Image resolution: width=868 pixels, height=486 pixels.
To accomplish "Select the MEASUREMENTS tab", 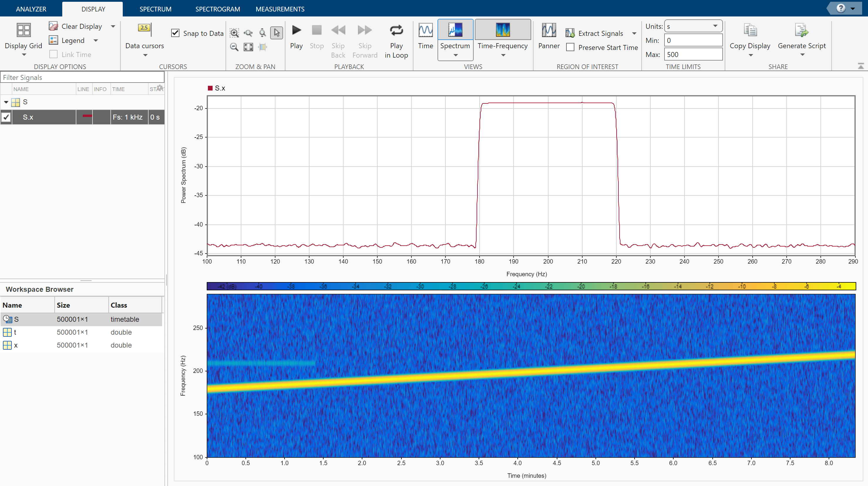I will (280, 8).
